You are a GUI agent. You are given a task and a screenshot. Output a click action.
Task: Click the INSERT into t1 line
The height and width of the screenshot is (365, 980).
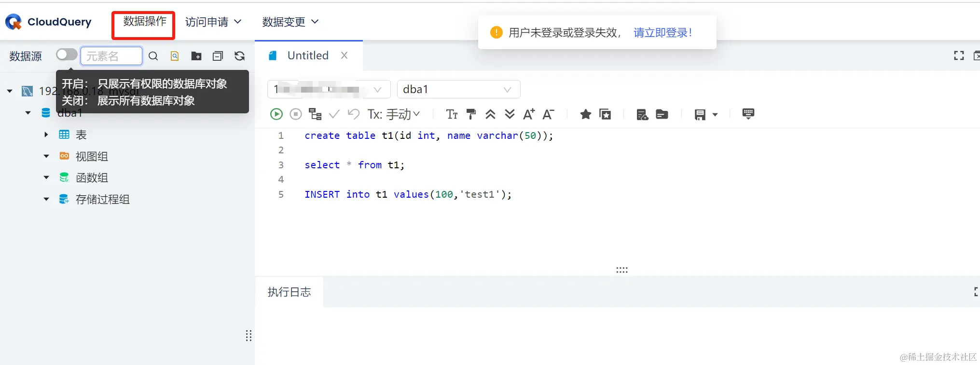408,194
